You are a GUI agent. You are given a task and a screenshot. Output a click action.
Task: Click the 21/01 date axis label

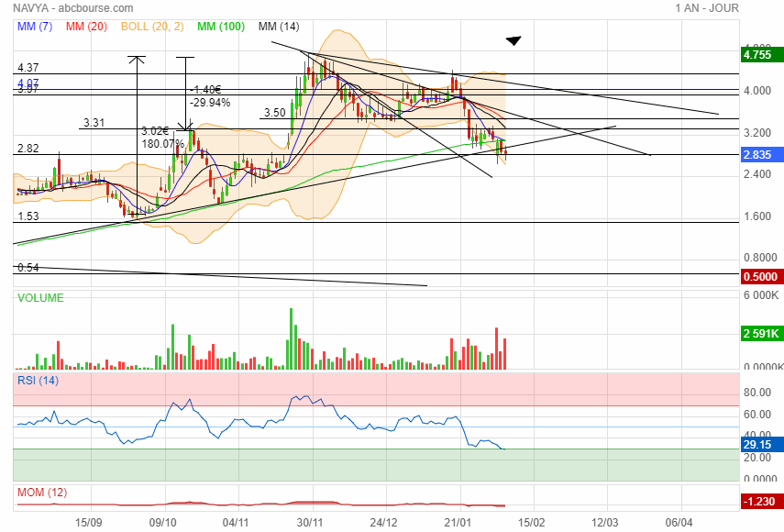pyautogui.click(x=458, y=523)
